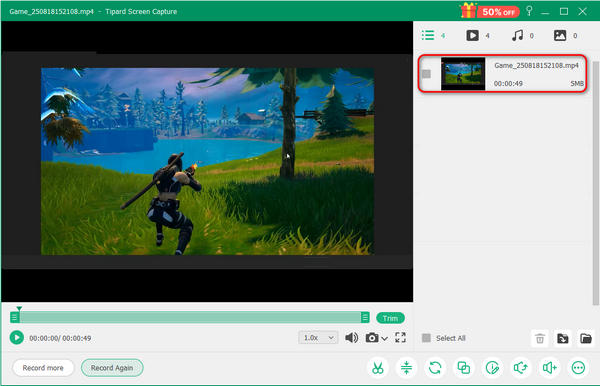Viewport: 600px width, 386px height.
Task: Open the volume booster tool
Action: tap(549, 368)
